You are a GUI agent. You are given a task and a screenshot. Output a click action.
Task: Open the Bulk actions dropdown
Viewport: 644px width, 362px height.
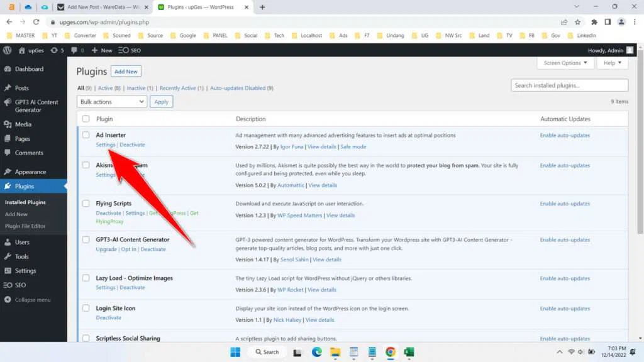(x=111, y=101)
